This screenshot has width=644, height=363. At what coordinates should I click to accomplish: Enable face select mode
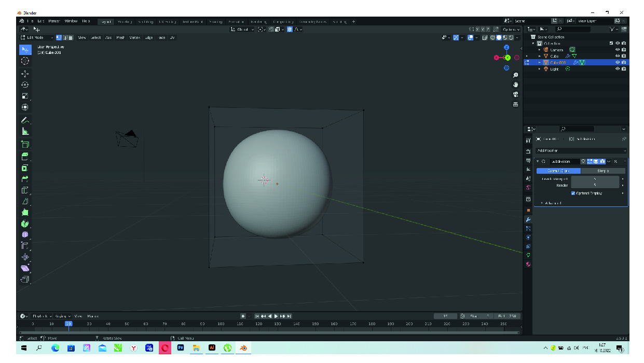[x=70, y=38]
